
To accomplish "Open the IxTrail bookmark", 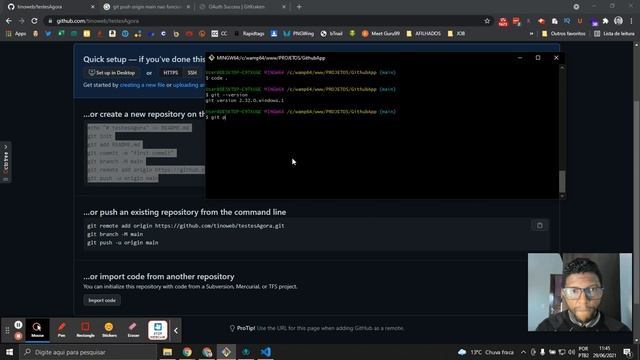I will pyautogui.click(x=331, y=34).
